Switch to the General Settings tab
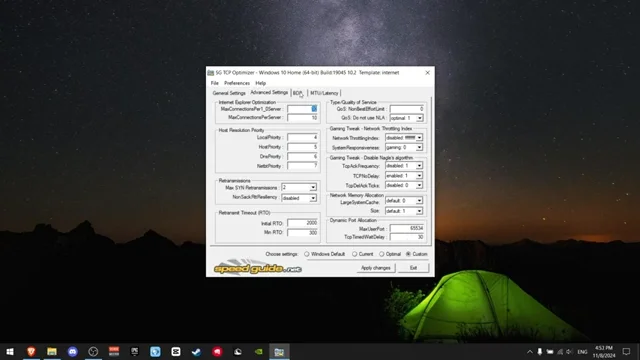The image size is (640, 360). point(229,93)
